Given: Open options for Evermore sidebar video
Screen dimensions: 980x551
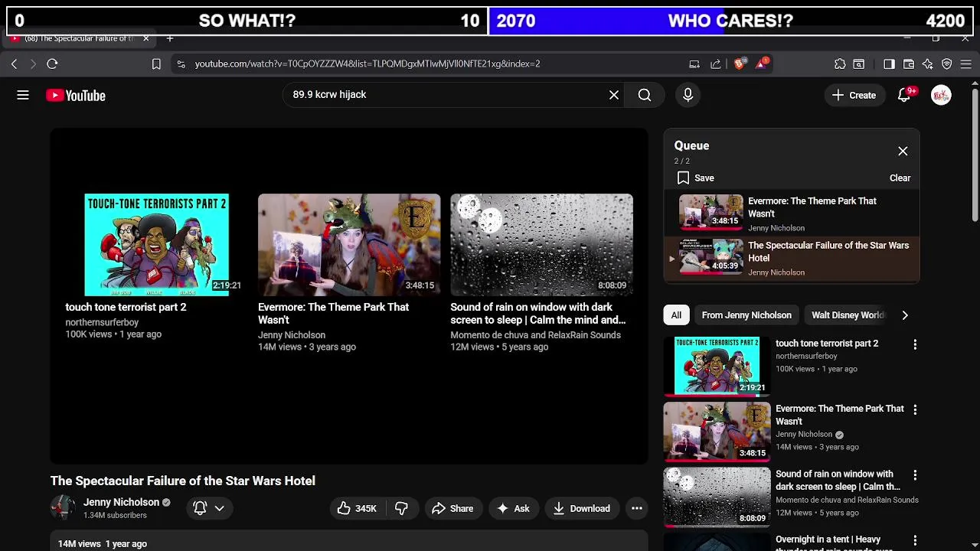Looking at the screenshot, I should click(x=915, y=410).
